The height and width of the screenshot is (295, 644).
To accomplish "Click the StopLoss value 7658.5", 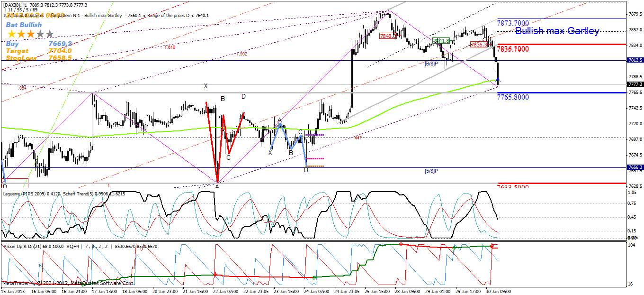I will pos(60,58).
